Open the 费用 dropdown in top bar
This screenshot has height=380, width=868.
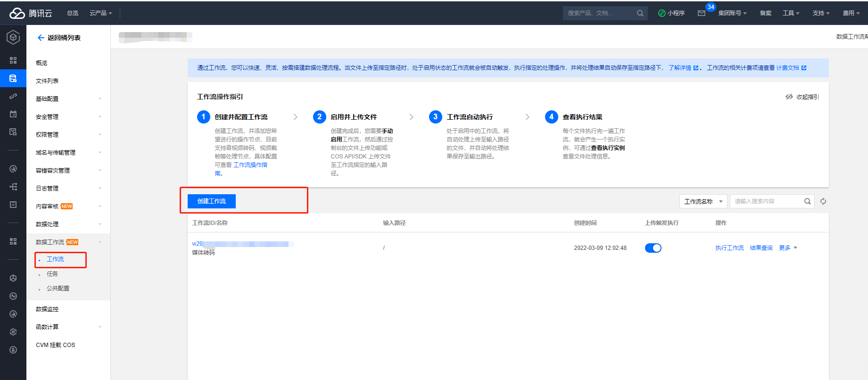coord(851,13)
